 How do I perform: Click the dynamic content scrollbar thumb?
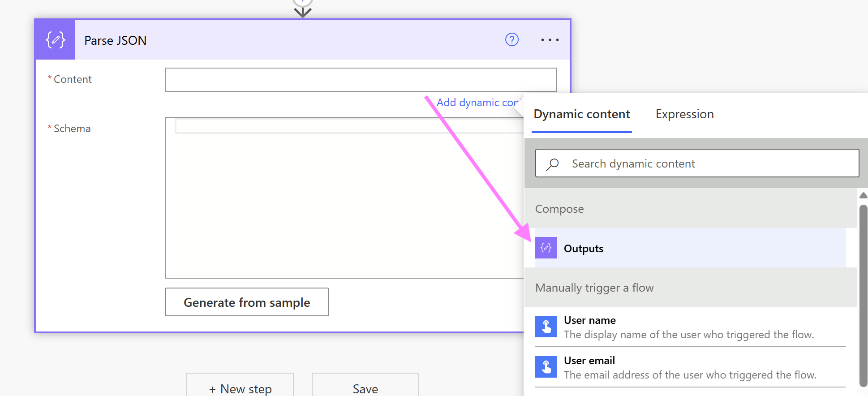coord(863,296)
